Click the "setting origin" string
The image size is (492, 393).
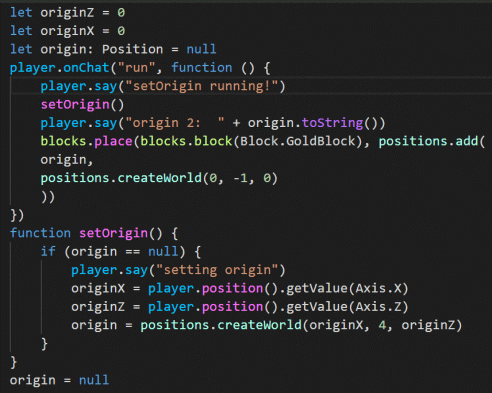point(217,270)
